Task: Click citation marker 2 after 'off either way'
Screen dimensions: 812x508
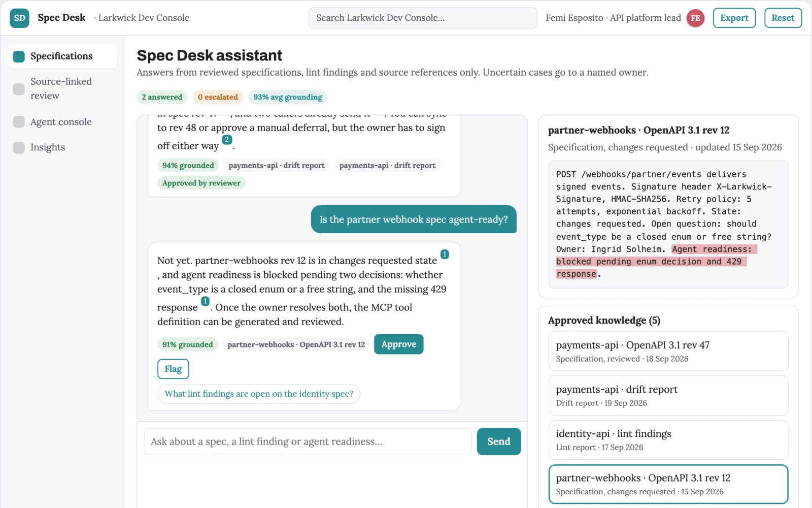Action: 227,139
